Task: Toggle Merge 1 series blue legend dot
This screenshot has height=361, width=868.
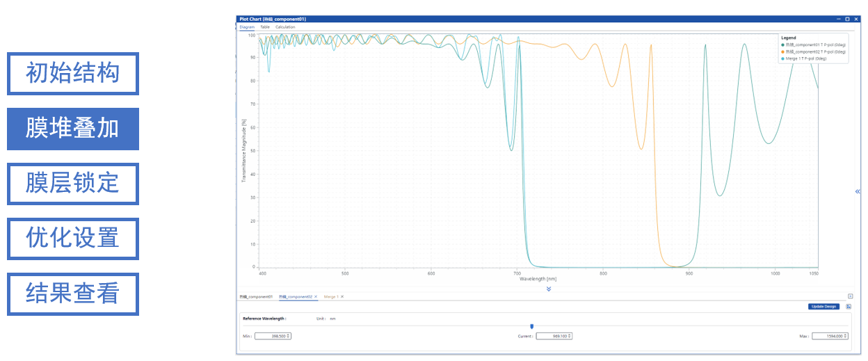Action: [783, 58]
